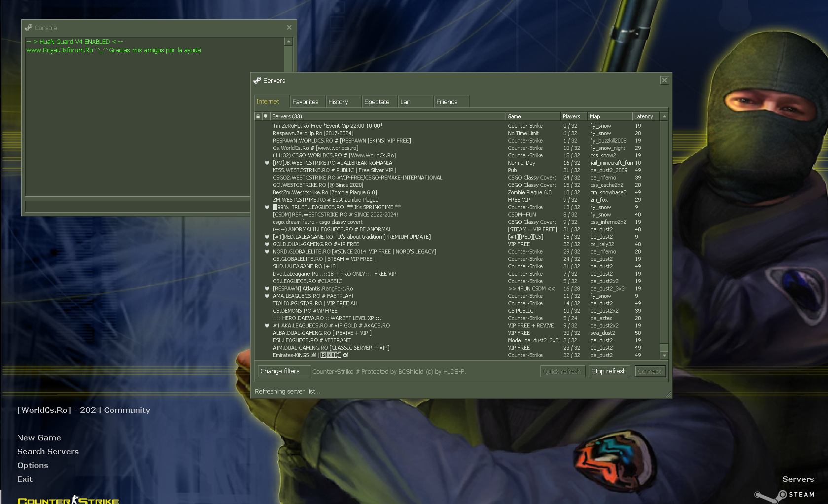Image resolution: width=828 pixels, height=504 pixels.
Task: Click the Console window's wrench icon
Action: tap(29, 28)
